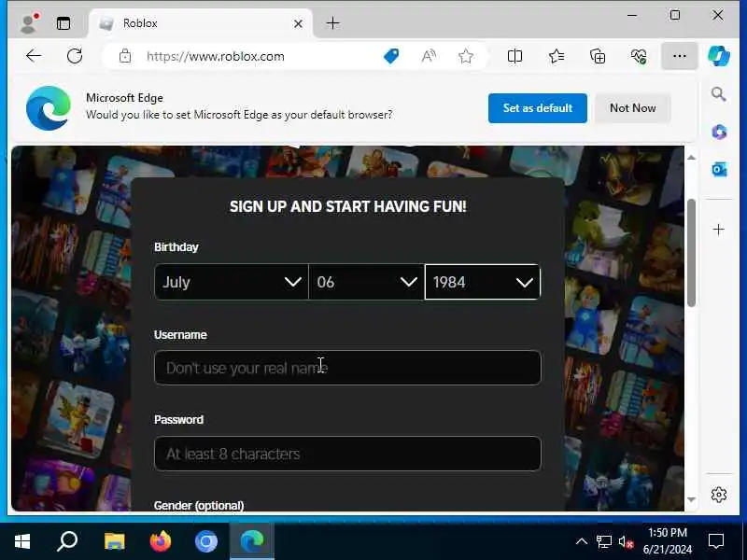Toggle split screen view

coord(514,56)
